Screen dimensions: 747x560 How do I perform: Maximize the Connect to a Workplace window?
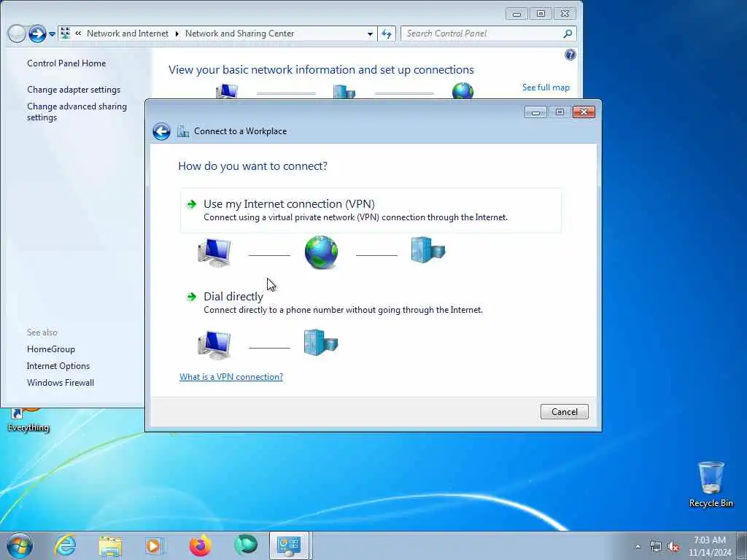(x=560, y=112)
